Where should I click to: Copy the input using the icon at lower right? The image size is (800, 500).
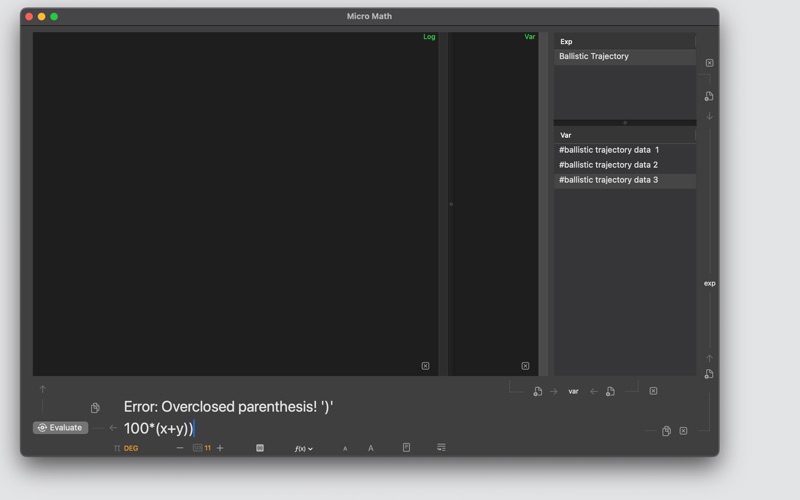(666, 431)
